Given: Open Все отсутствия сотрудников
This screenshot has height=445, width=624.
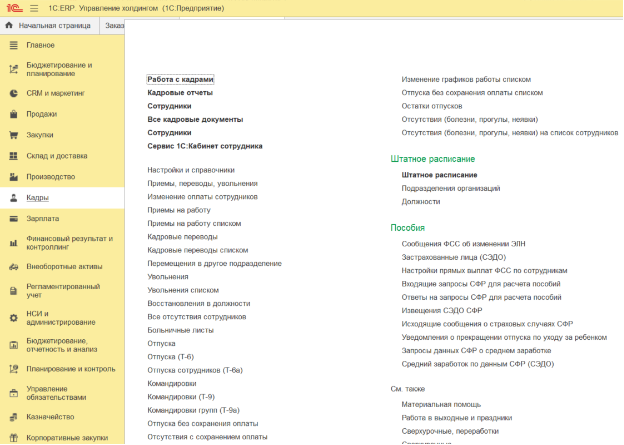Looking at the screenshot, I should 197,317.
